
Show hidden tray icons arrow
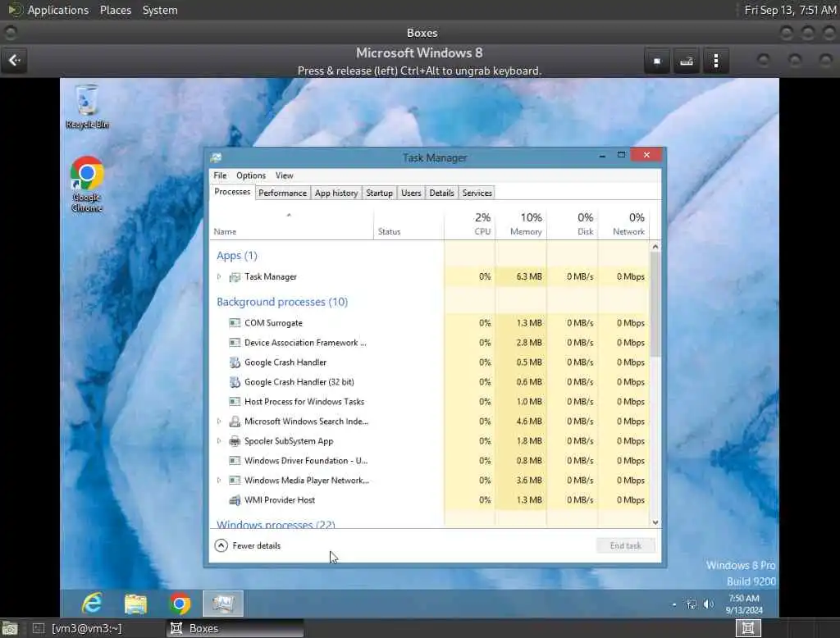coord(674,604)
